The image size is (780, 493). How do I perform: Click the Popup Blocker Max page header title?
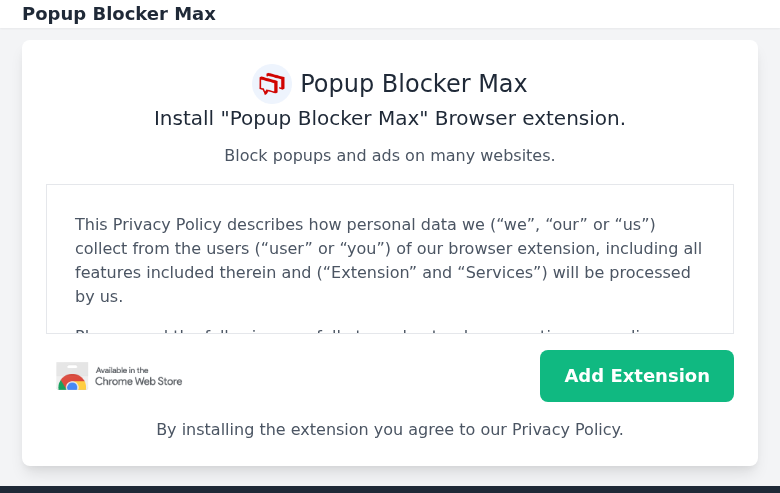click(x=119, y=14)
